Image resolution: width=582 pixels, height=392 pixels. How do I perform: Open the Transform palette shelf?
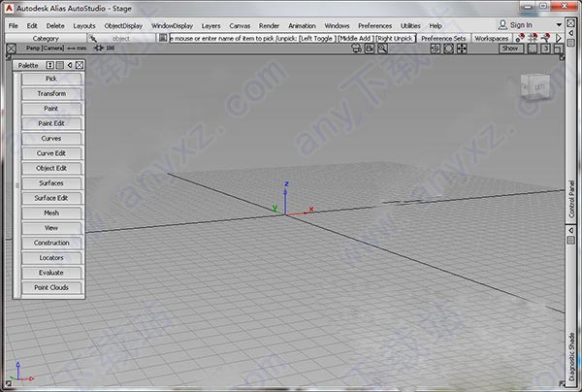(x=51, y=93)
